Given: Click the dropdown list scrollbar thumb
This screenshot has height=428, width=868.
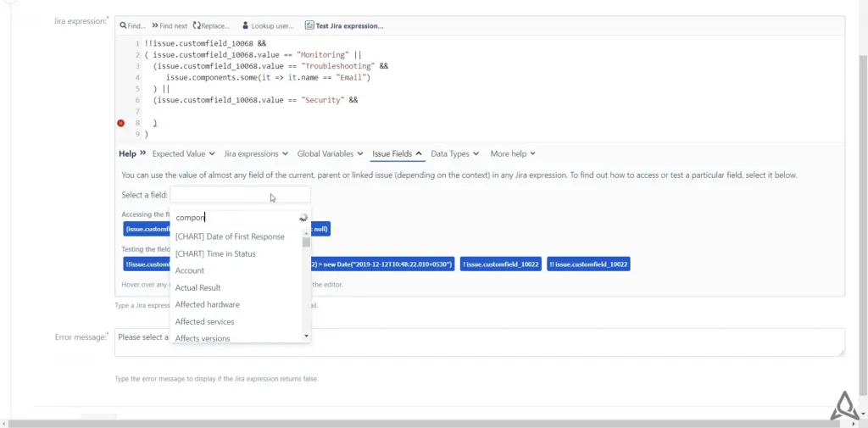Looking at the screenshot, I should click(x=306, y=242).
